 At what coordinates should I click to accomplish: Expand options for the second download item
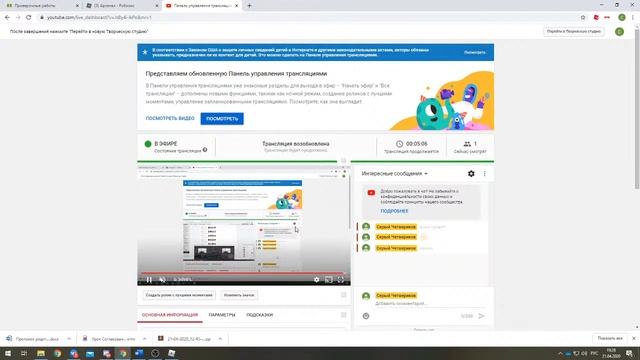click(144, 339)
